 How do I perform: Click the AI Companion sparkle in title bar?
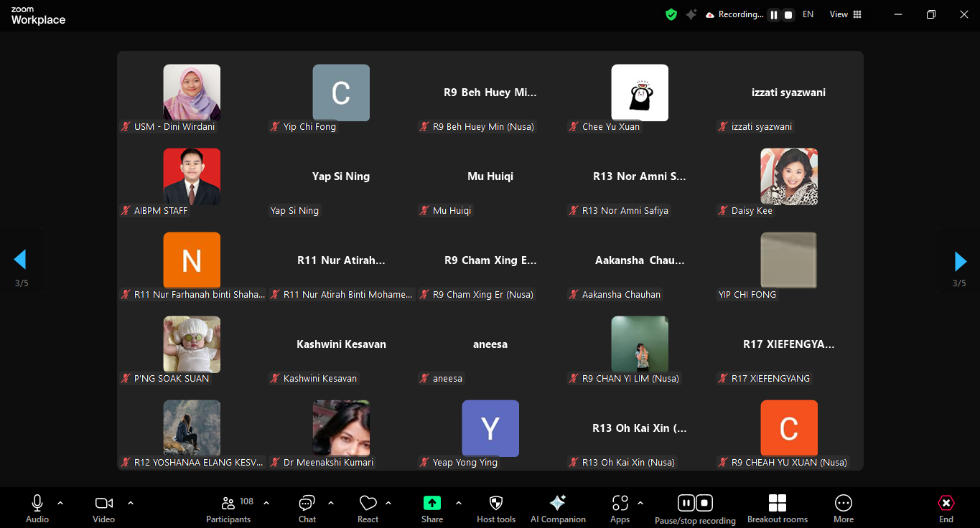point(691,14)
